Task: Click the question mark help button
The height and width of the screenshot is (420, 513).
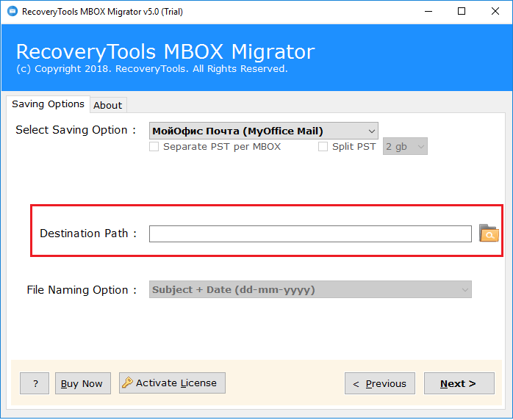Action: click(x=35, y=383)
